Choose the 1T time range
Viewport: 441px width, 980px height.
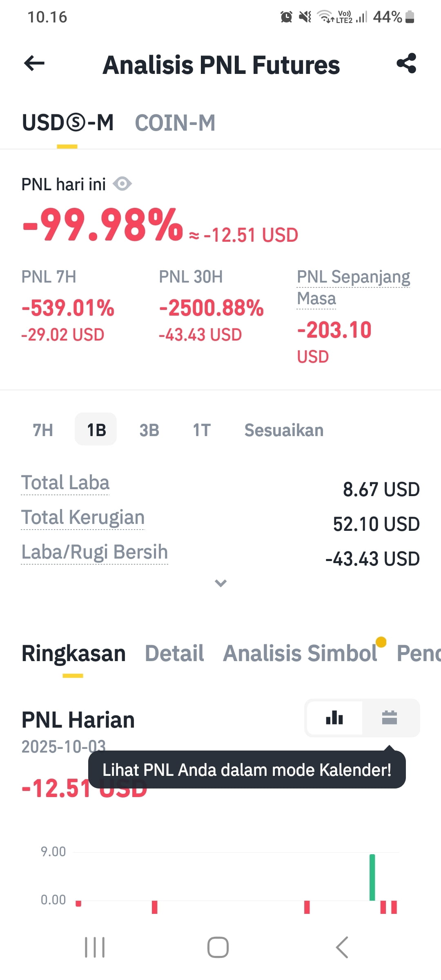202,430
